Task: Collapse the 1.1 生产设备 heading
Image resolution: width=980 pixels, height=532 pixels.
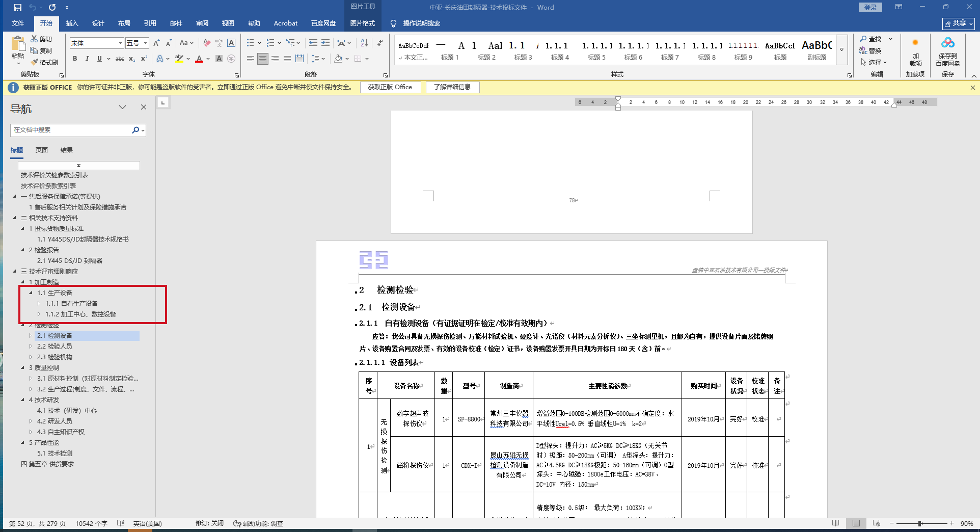Action: point(31,293)
